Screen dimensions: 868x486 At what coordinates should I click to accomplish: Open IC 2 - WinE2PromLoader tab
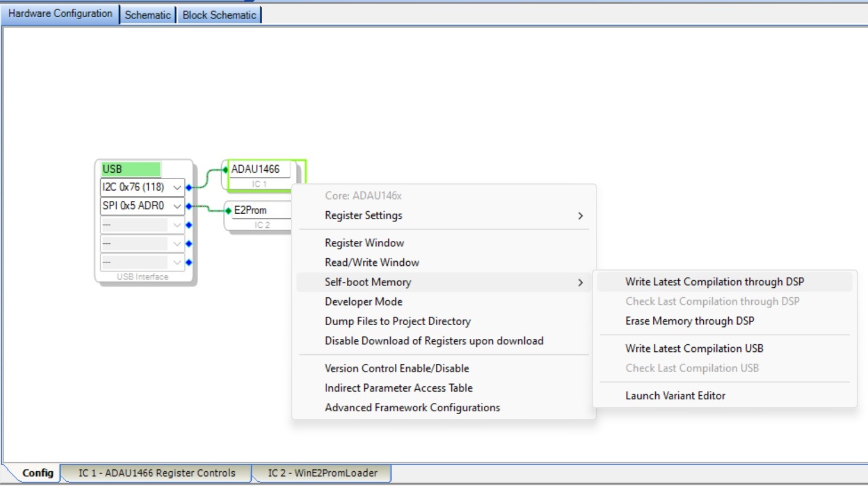click(323, 473)
